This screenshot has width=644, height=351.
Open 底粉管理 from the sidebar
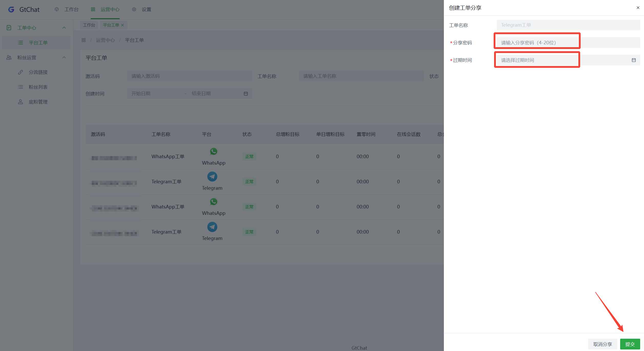pos(38,102)
